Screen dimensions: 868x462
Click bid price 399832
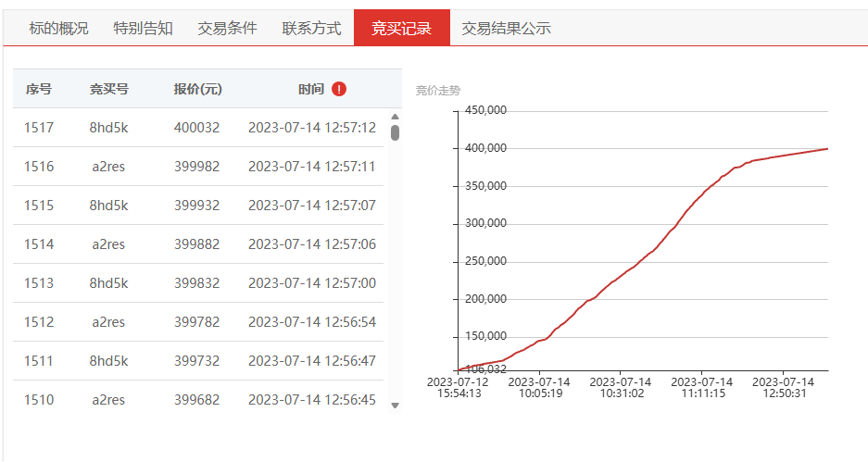[x=196, y=283]
